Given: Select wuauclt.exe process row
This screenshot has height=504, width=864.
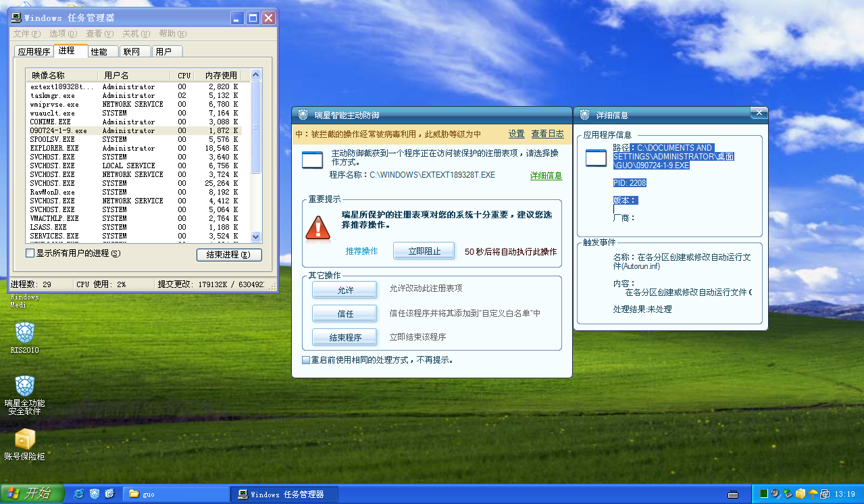Looking at the screenshot, I should (134, 113).
